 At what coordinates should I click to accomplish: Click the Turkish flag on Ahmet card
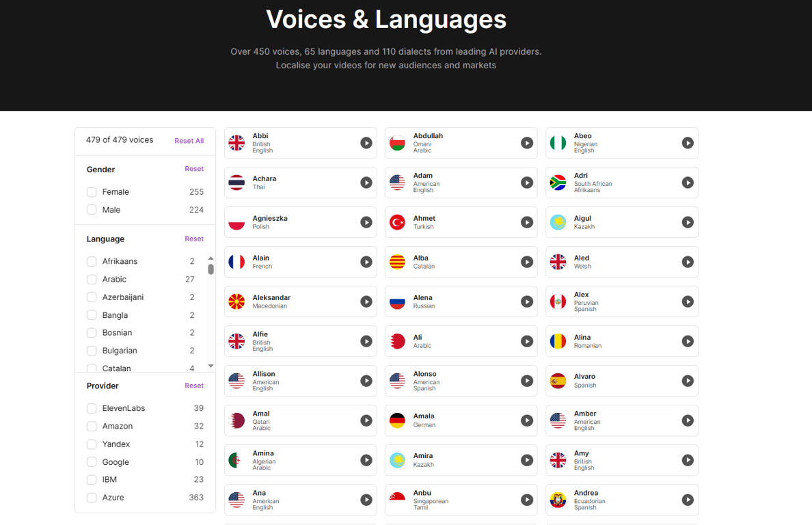coord(397,222)
